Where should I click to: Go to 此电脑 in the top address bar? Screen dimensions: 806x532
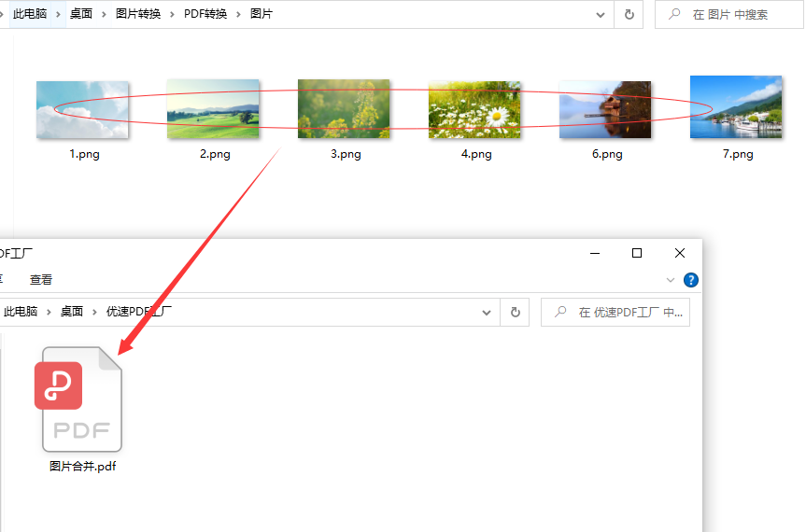click(30, 14)
